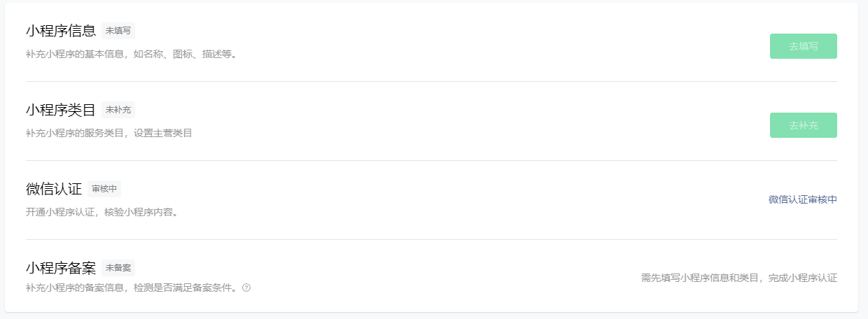Click the 未补充 status tag

coord(118,110)
